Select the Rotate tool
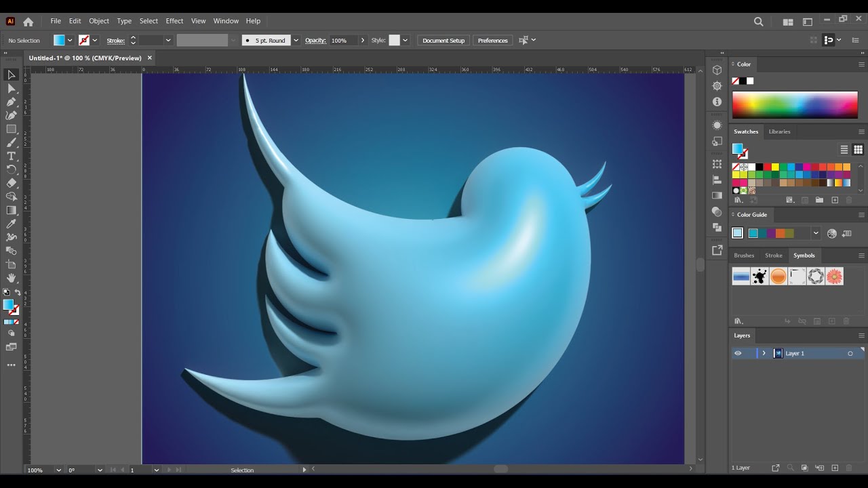This screenshot has height=488, width=868. click(12, 169)
